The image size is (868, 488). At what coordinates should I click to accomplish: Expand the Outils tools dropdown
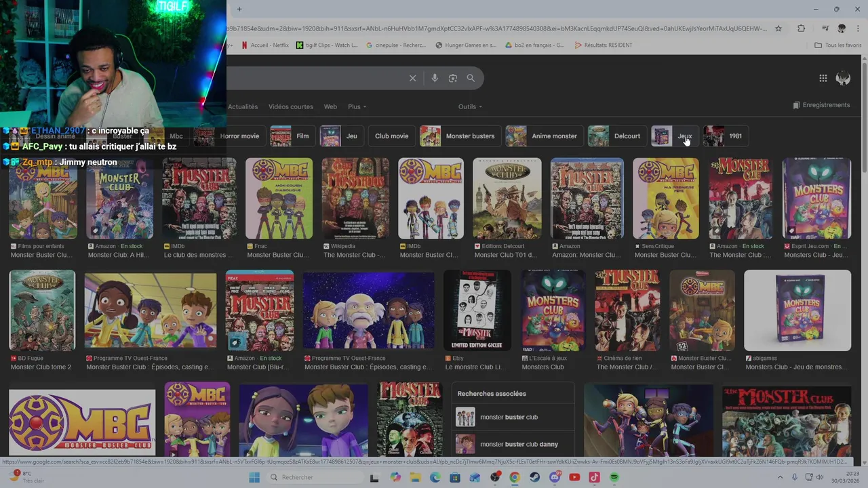tap(470, 106)
